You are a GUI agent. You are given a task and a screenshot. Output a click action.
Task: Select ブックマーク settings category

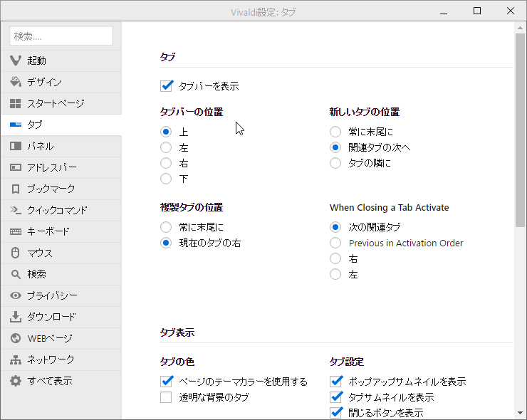tap(61, 189)
